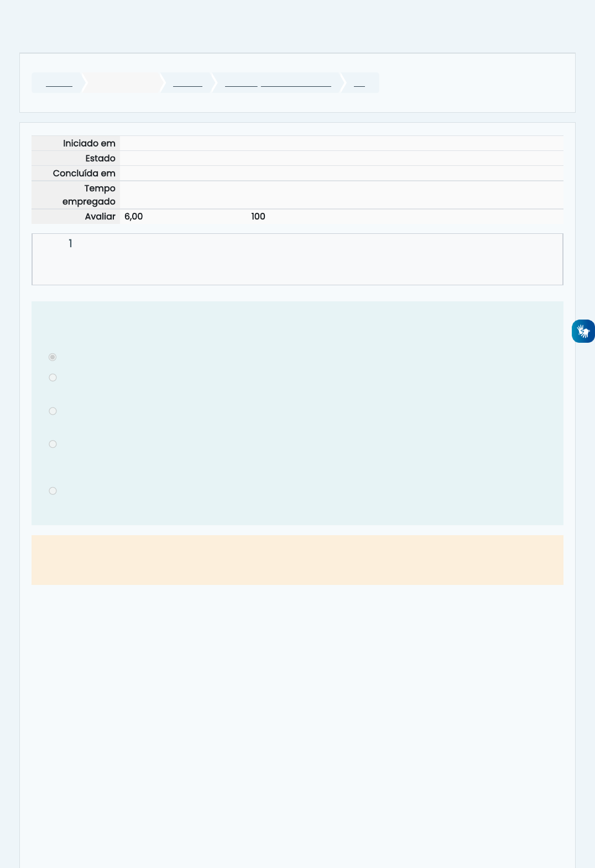Click the "Iniciado em" row label

(x=89, y=143)
